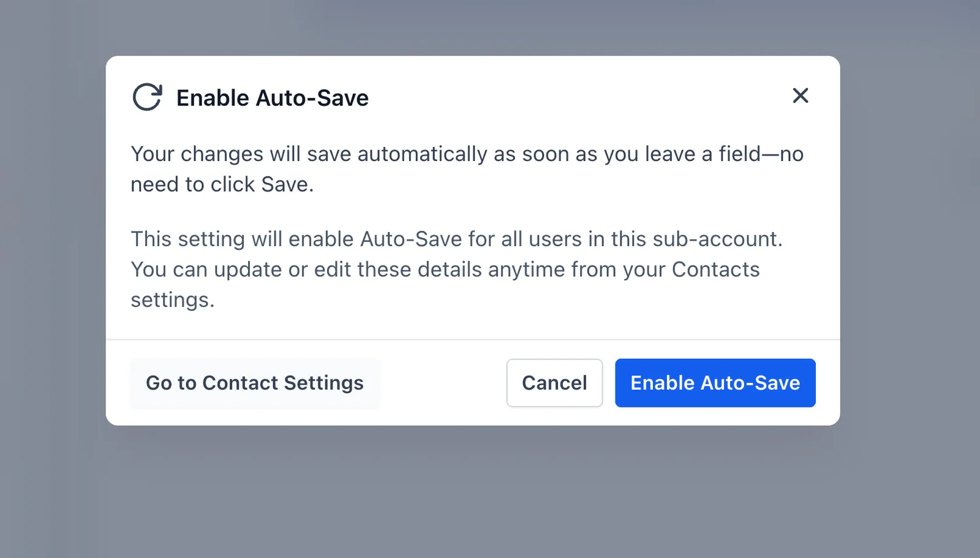This screenshot has width=980, height=558.
Task: Choose Cancel to keep manual saving
Action: [554, 383]
